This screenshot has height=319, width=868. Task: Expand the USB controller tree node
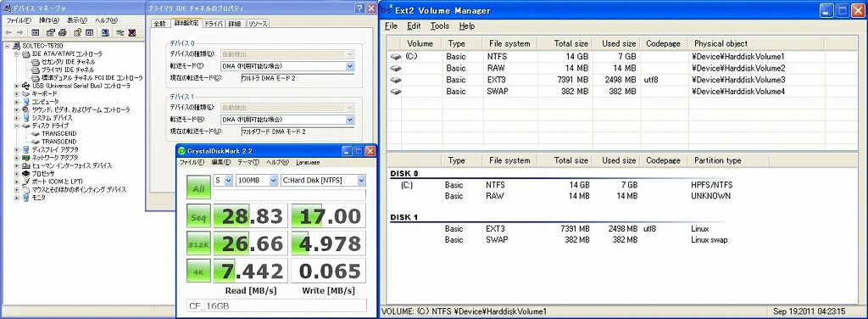point(17,86)
